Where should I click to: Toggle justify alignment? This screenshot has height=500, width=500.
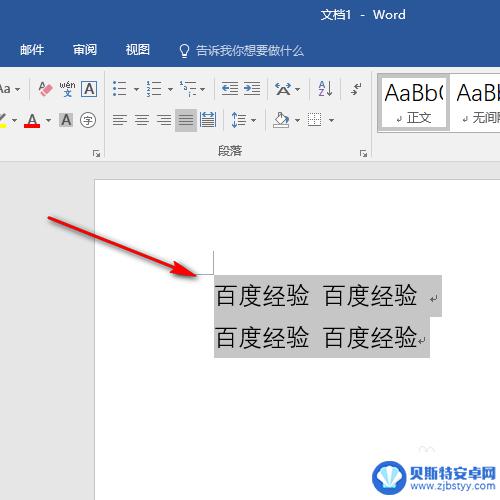(x=186, y=120)
